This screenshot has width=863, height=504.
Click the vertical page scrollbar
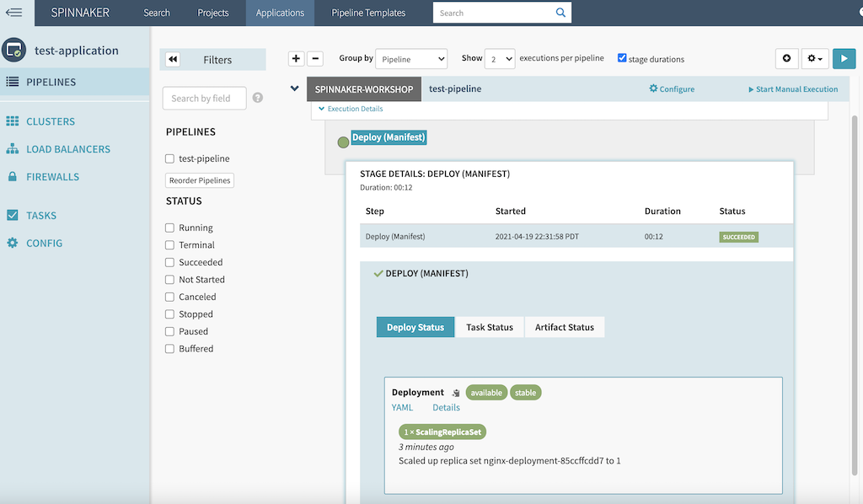pos(855,294)
